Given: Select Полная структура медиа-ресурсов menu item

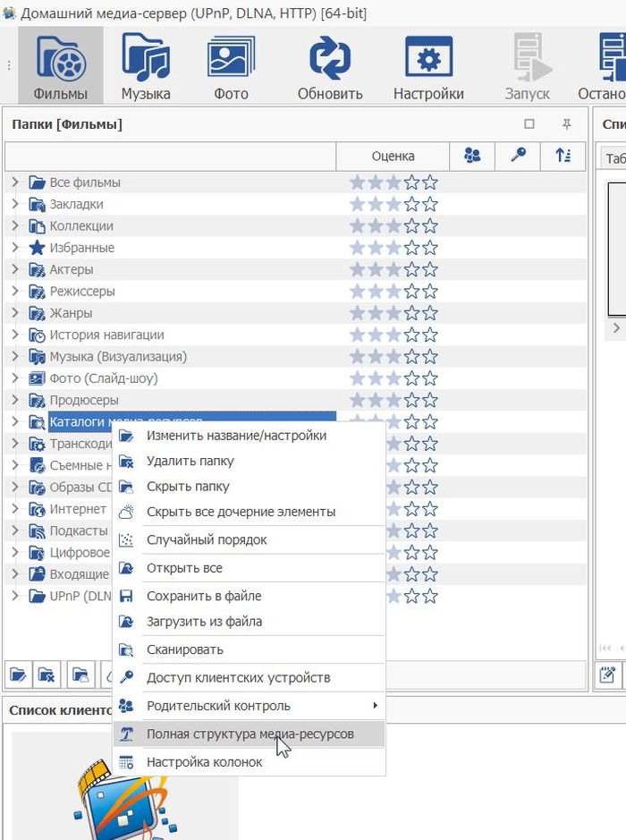Looking at the screenshot, I should coord(249,734).
